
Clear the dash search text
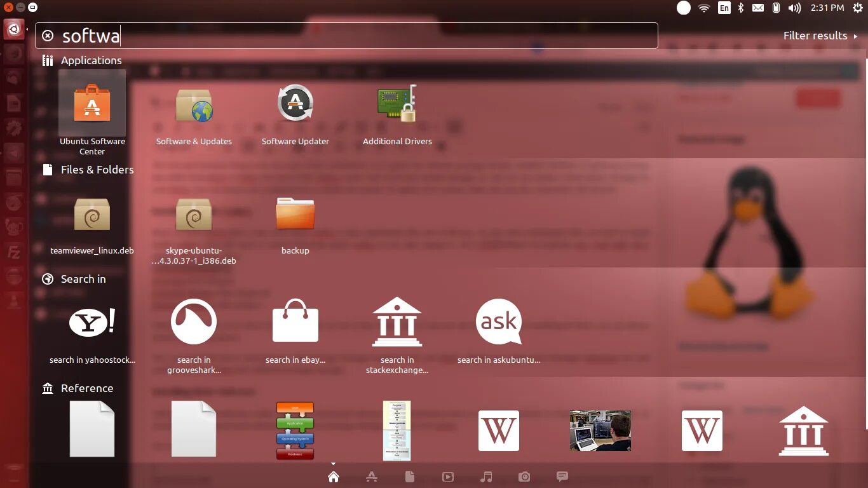pos(48,36)
